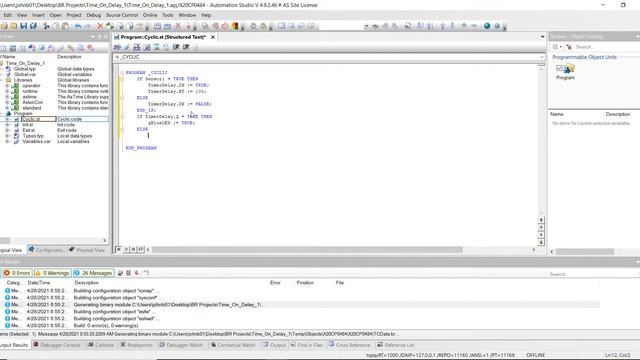The width and height of the screenshot is (640, 360).
Task: Open the Debug menu
Action: [93, 15]
